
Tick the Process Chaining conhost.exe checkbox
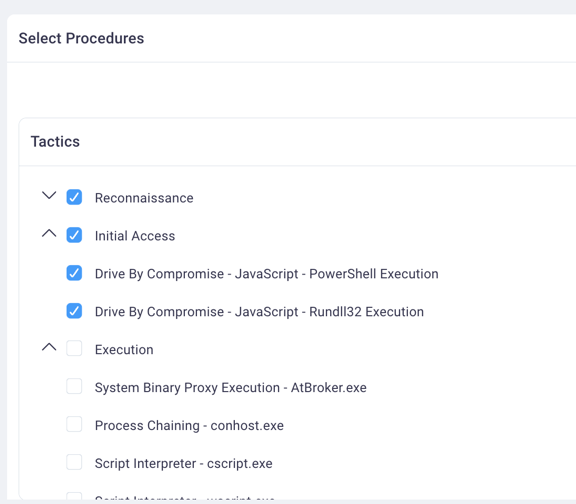[x=74, y=424]
